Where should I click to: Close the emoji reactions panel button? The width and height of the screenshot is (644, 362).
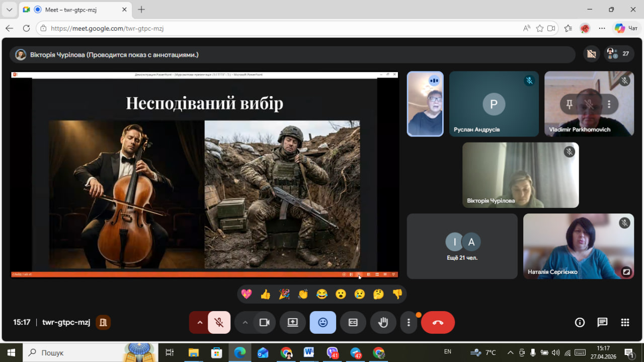[x=323, y=323]
